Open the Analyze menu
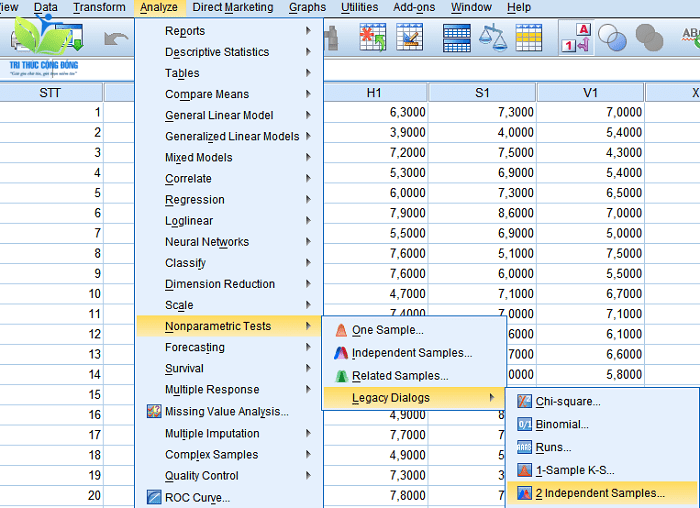The width and height of the screenshot is (700, 508). 158,8
